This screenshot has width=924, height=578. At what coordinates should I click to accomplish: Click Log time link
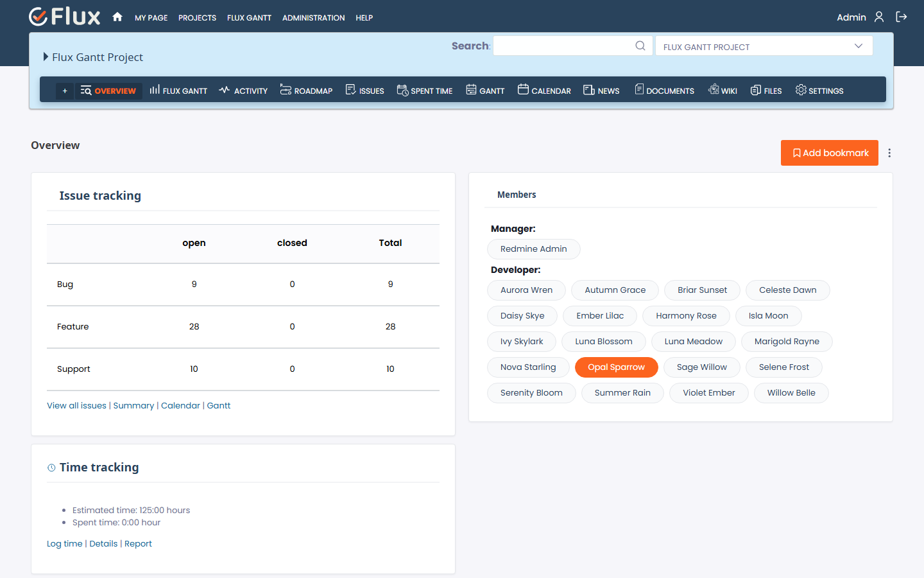pos(65,544)
